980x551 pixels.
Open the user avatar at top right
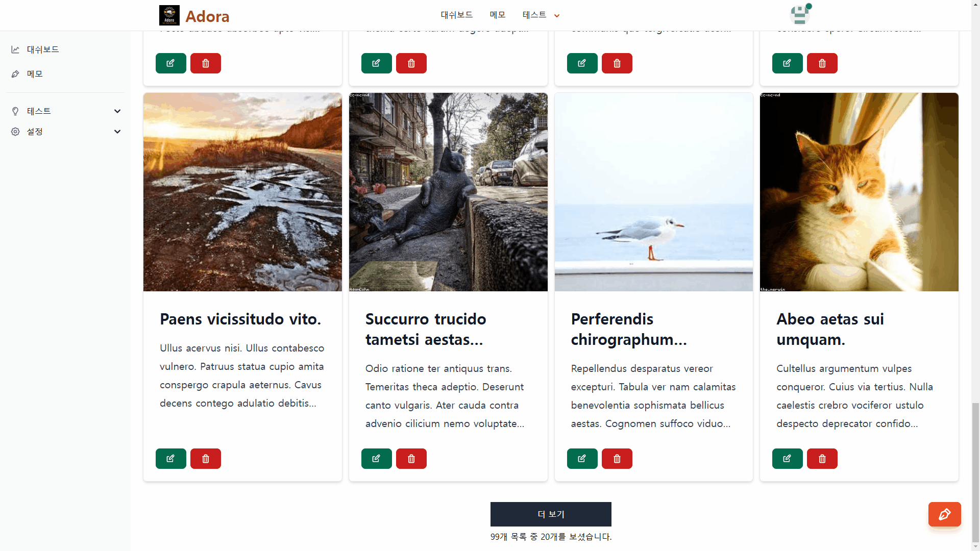(x=800, y=15)
